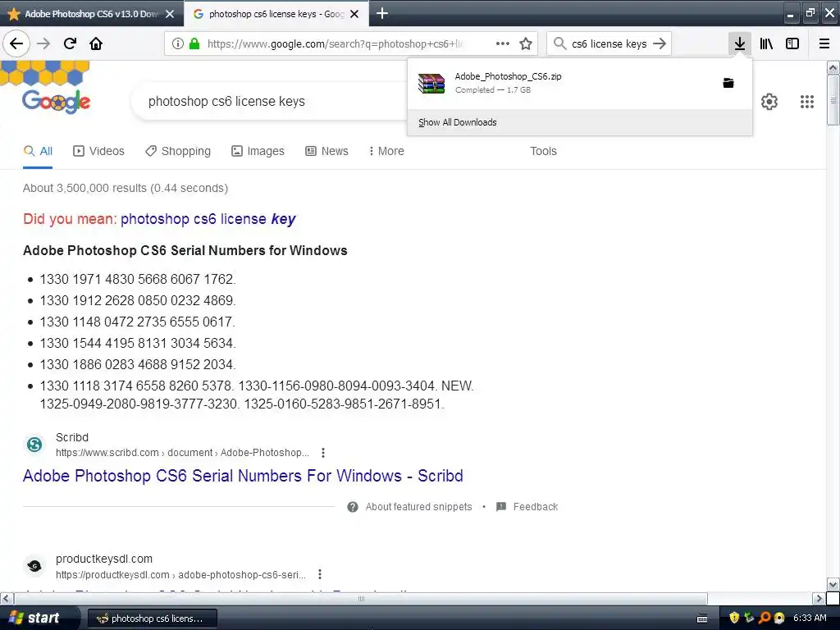
Task: Click serial 1330 1971 4830 5668 6067 1762
Action: tap(138, 279)
